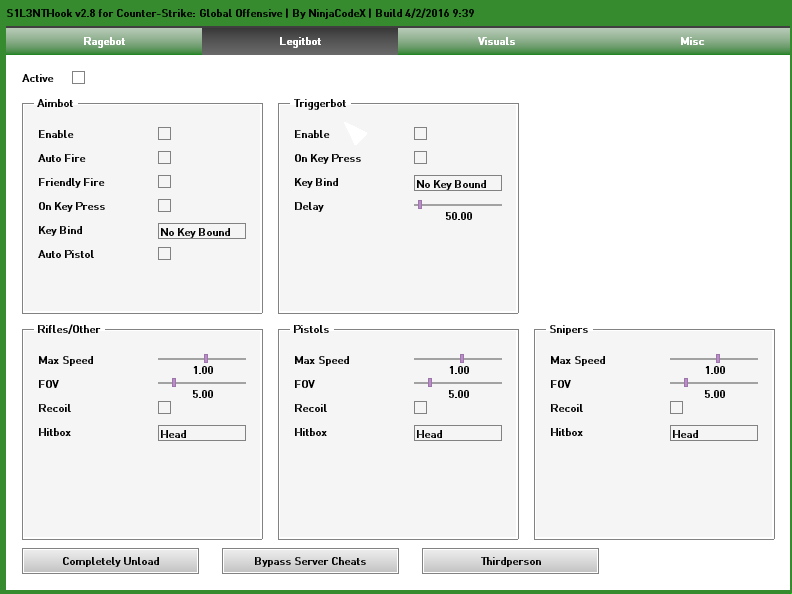Click the Auto Pistol label
The image size is (792, 594).
tap(66, 254)
